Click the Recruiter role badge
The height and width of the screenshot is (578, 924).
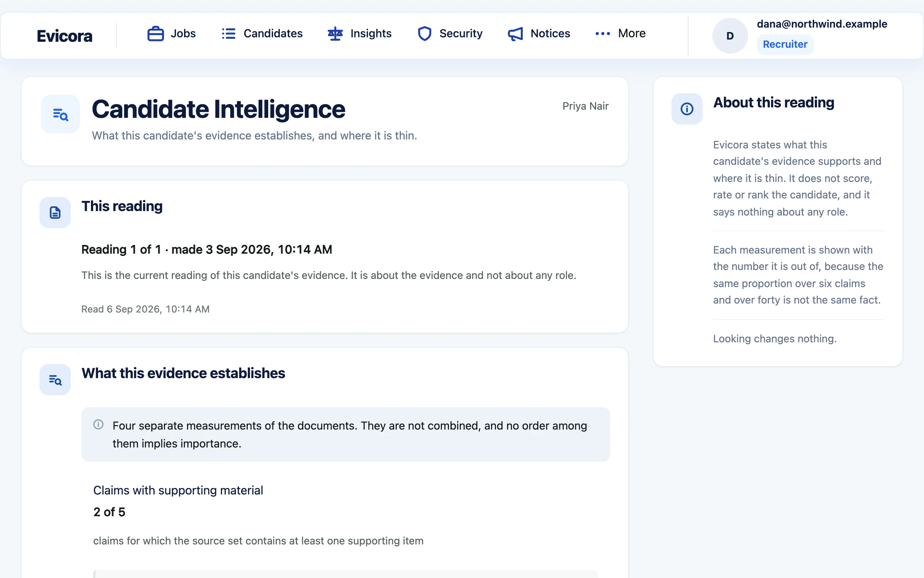point(785,44)
